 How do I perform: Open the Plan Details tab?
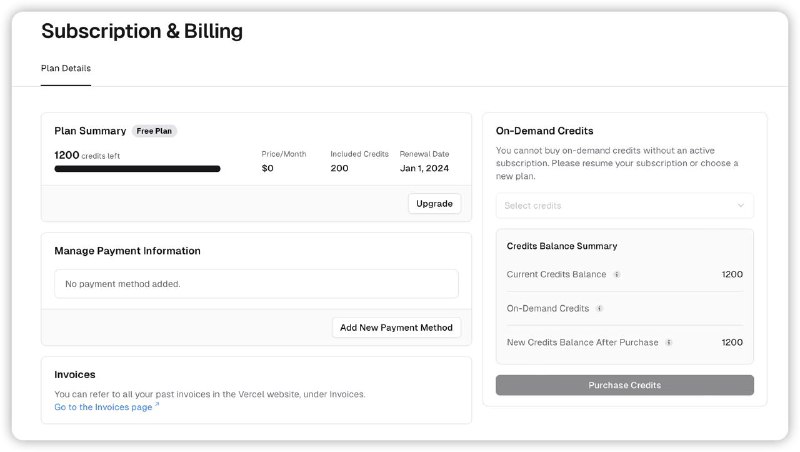click(x=66, y=68)
